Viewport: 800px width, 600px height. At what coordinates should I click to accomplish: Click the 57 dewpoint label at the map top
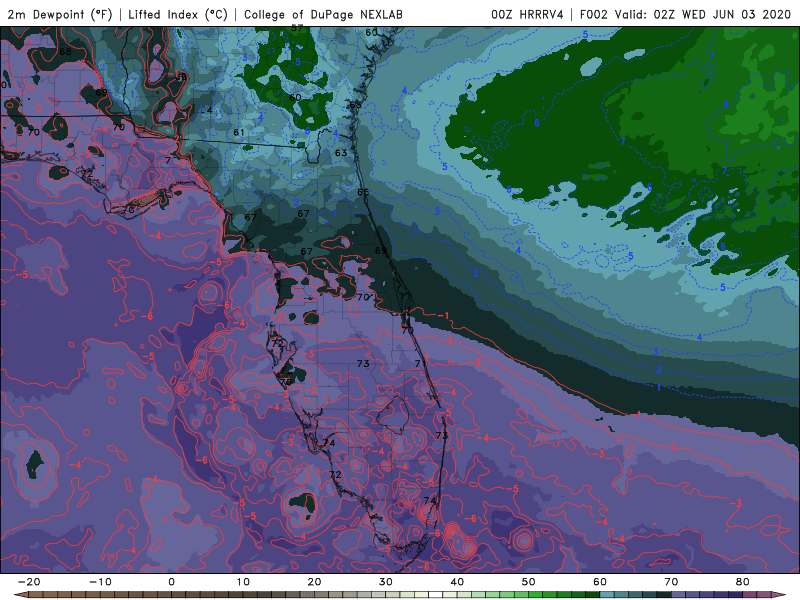pyautogui.click(x=297, y=29)
